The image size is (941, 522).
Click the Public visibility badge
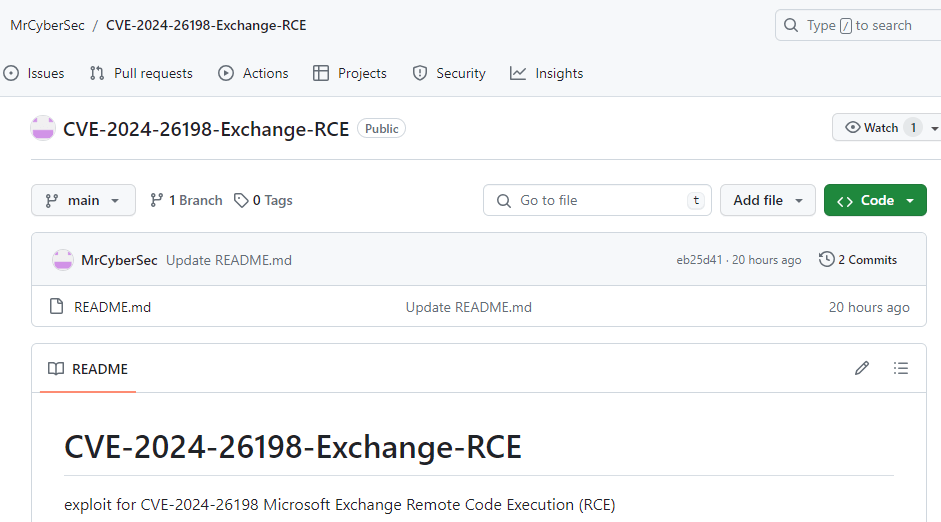(382, 128)
